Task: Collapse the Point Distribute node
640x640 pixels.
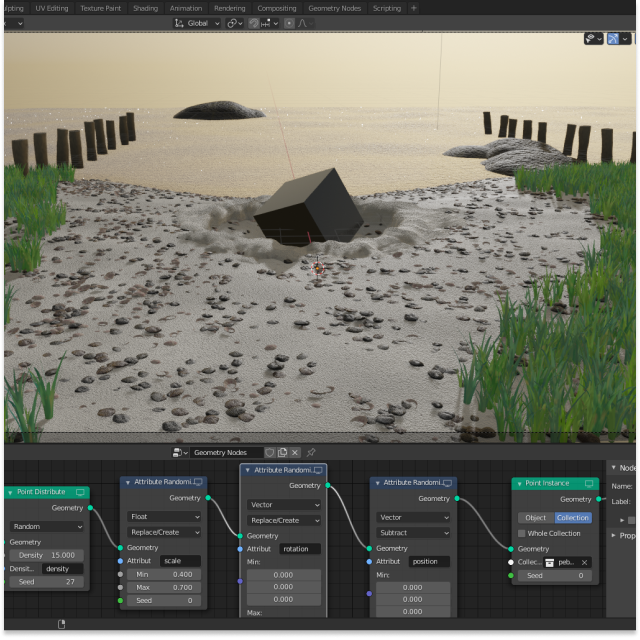Action: tap(10, 492)
